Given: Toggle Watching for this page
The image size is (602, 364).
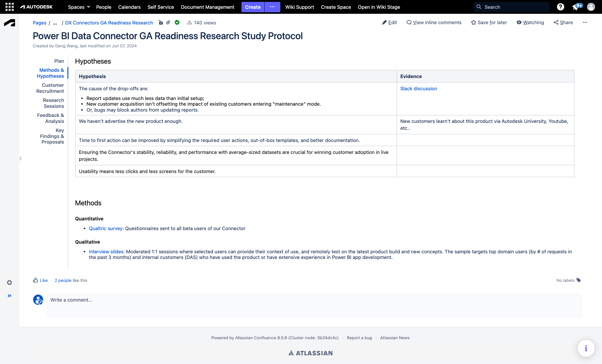Looking at the screenshot, I should tap(530, 23).
